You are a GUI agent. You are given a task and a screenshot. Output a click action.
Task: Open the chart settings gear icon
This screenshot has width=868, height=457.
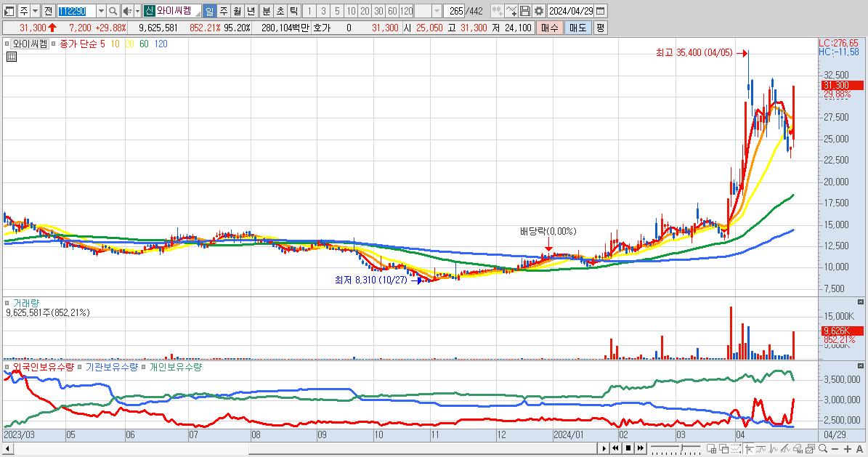539,11
